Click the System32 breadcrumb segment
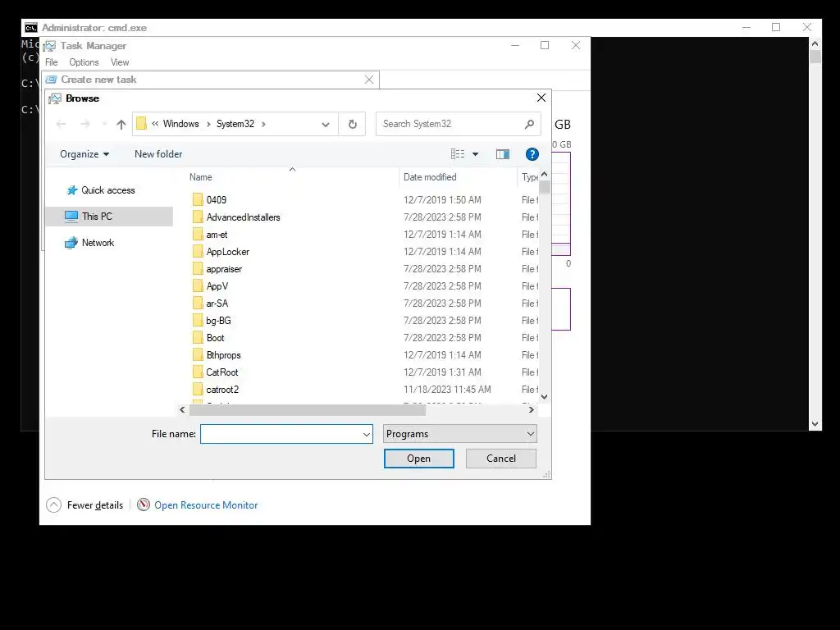 tap(235, 124)
